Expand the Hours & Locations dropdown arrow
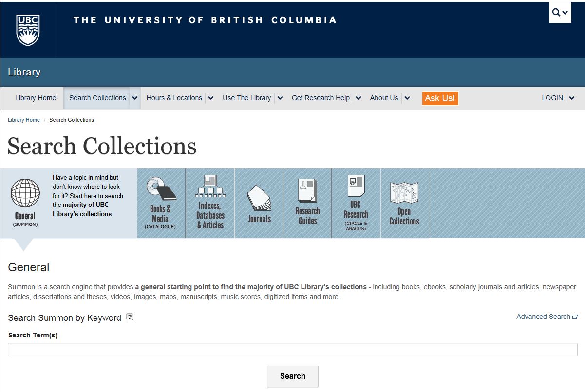585x392 pixels. [211, 98]
